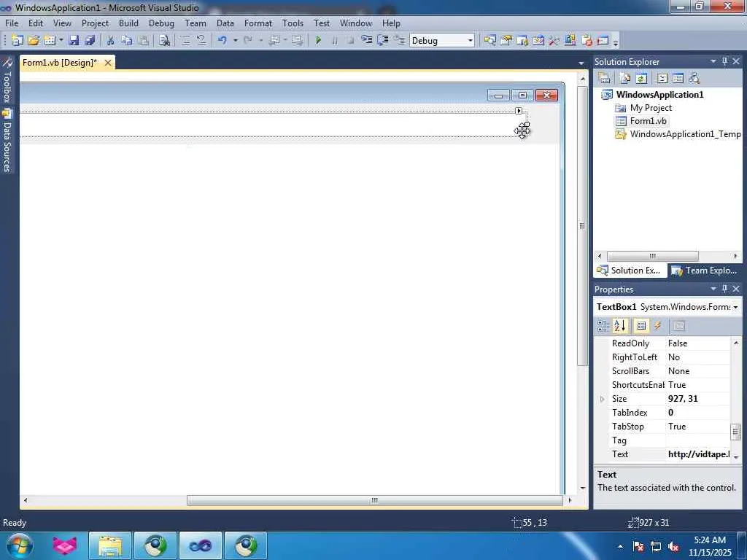Click the New Project toolbar icon
The height and width of the screenshot is (560, 747).
coord(18,41)
